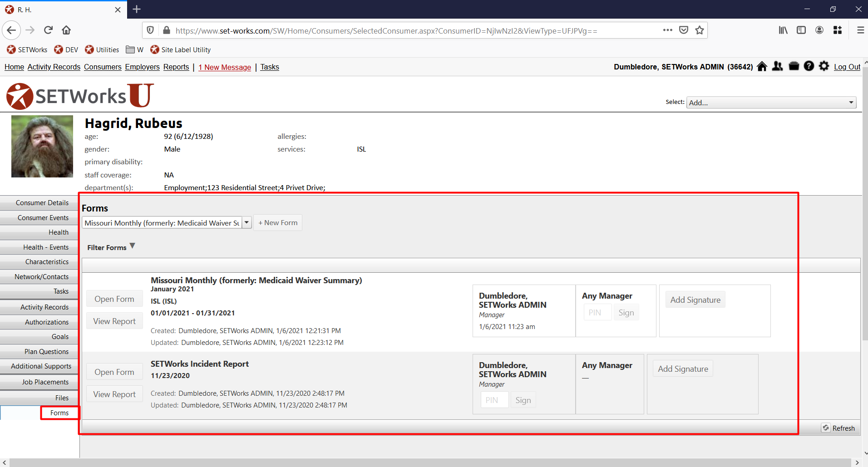Screen dimensions: 868x467
Task: Refresh the forms list
Action: click(839, 428)
